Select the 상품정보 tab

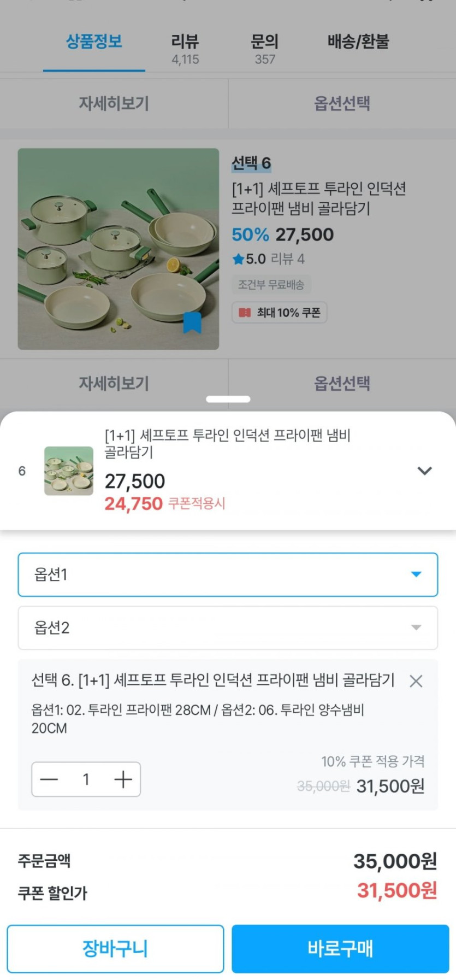(94, 42)
